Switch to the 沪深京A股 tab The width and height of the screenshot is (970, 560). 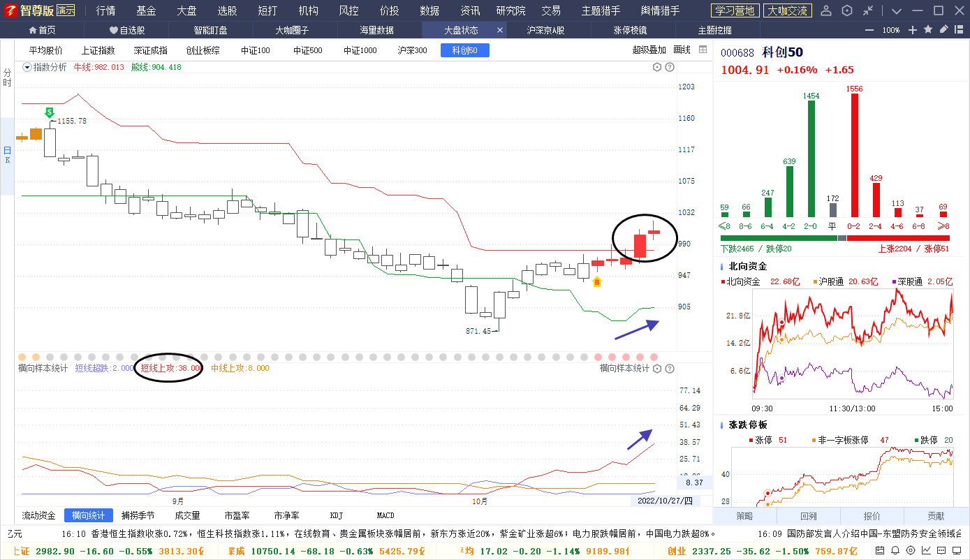click(545, 30)
